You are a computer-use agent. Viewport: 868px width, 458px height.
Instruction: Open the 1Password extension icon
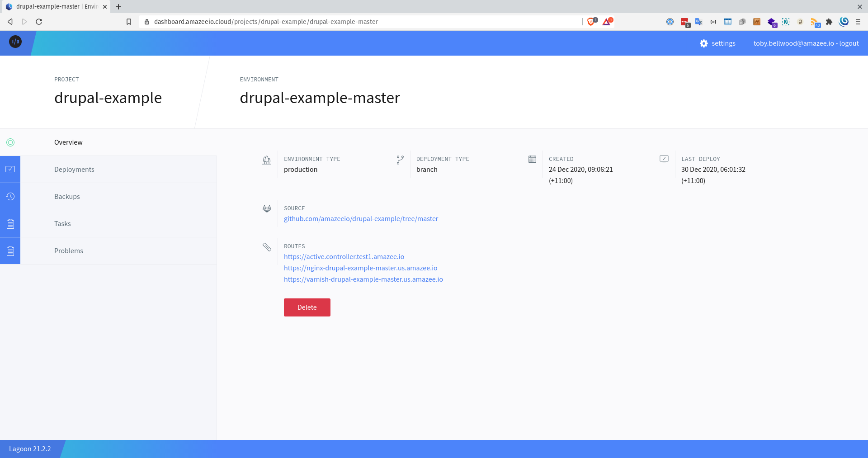coord(670,22)
